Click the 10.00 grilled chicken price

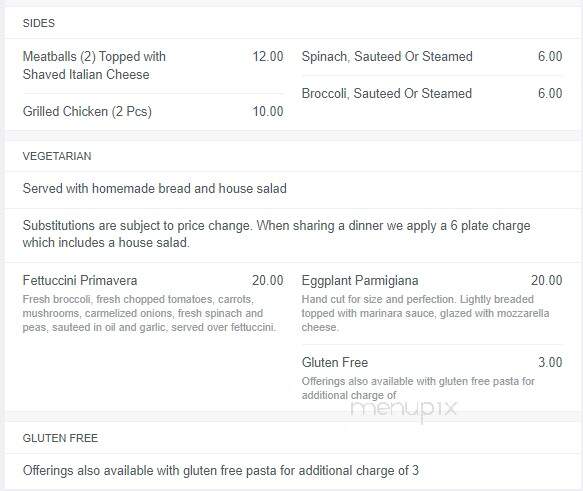pyautogui.click(x=268, y=112)
